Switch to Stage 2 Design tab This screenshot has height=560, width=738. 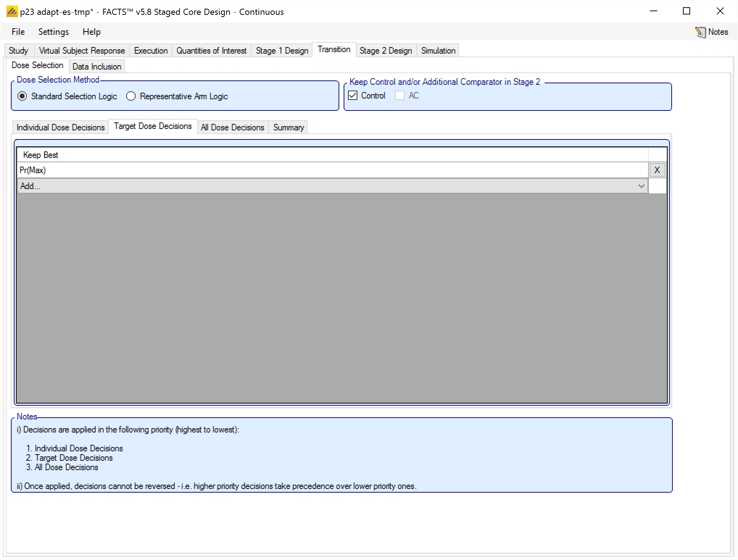coord(385,51)
